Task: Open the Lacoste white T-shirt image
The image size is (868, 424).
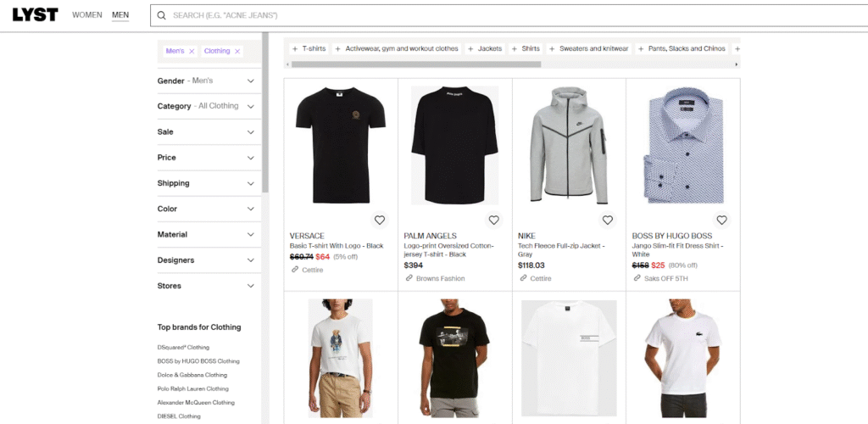Action: click(683, 358)
